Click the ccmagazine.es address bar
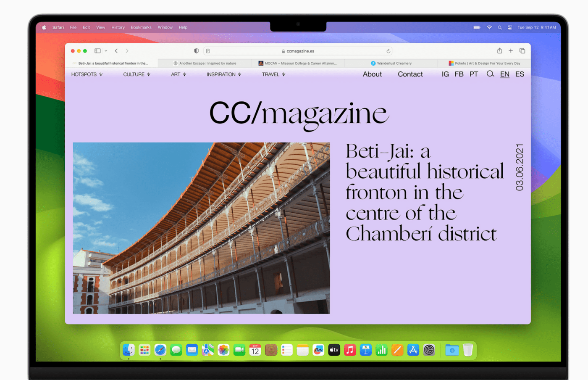The image size is (588, 380). coord(298,51)
